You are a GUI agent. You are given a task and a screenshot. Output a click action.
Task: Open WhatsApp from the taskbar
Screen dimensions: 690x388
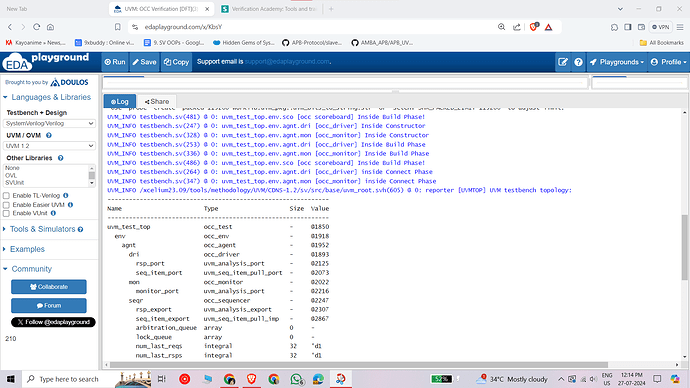pyautogui.click(x=297, y=379)
